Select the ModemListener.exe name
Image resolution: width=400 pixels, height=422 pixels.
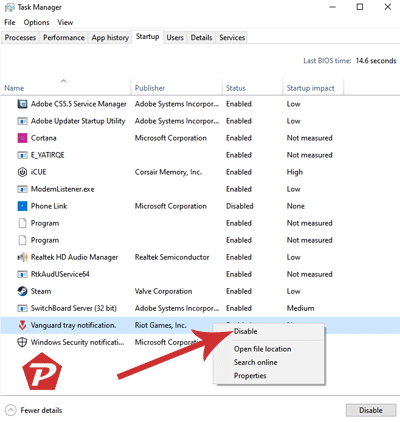[63, 189]
